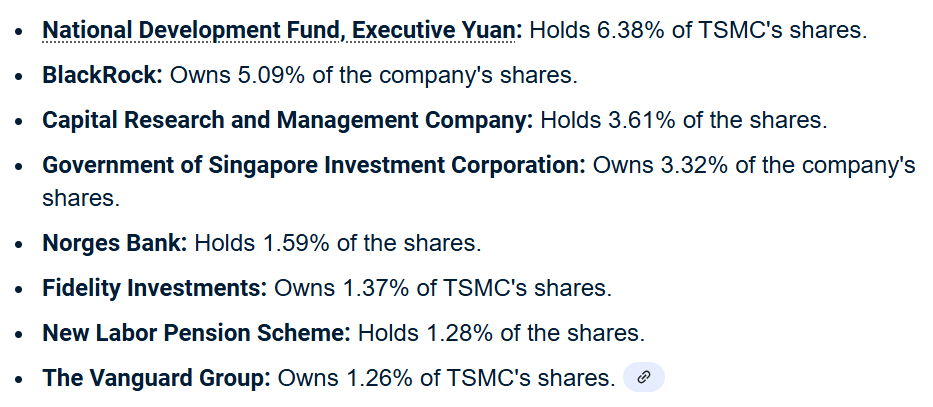This screenshot has width=933, height=407.
Task: Click the Norges Bank bold label
Action: [x=114, y=243]
